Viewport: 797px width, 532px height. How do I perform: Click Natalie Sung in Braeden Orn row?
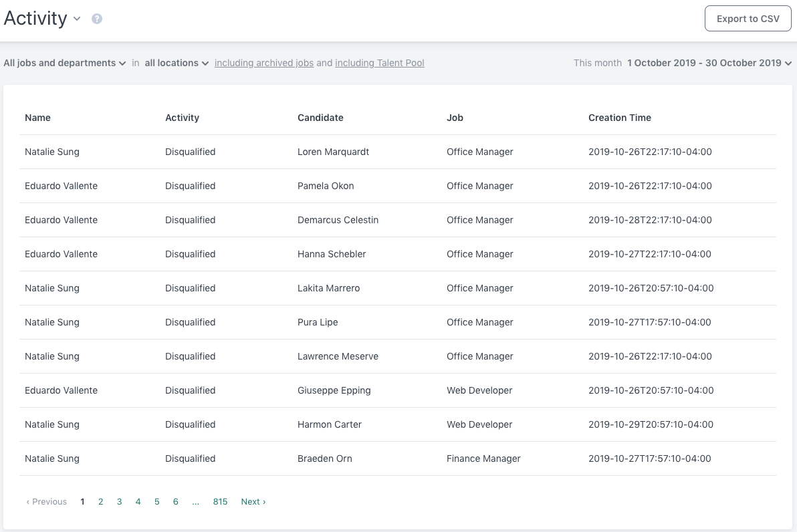click(x=52, y=458)
